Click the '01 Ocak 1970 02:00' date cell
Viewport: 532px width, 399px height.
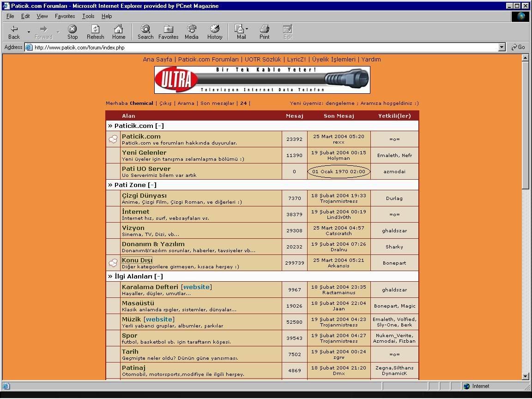(x=339, y=171)
